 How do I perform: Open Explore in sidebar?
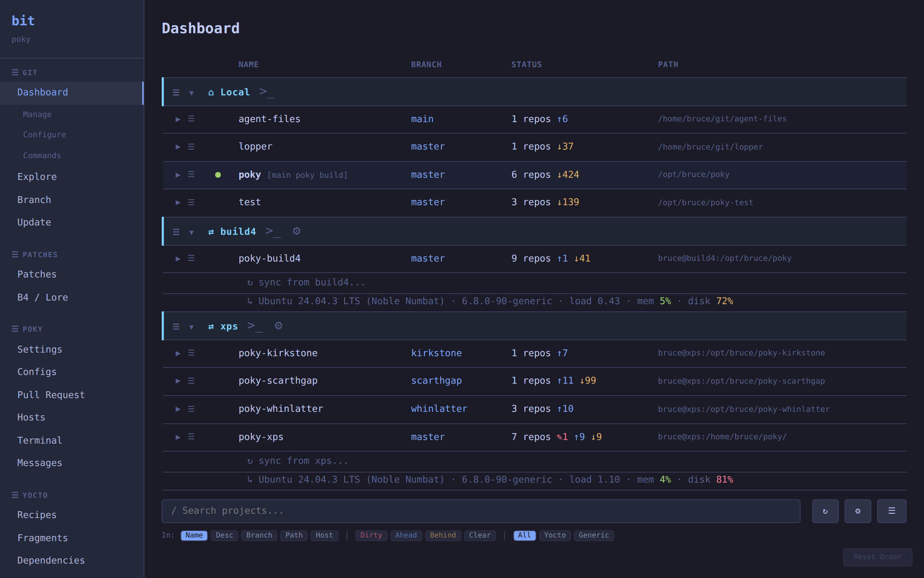click(x=37, y=177)
